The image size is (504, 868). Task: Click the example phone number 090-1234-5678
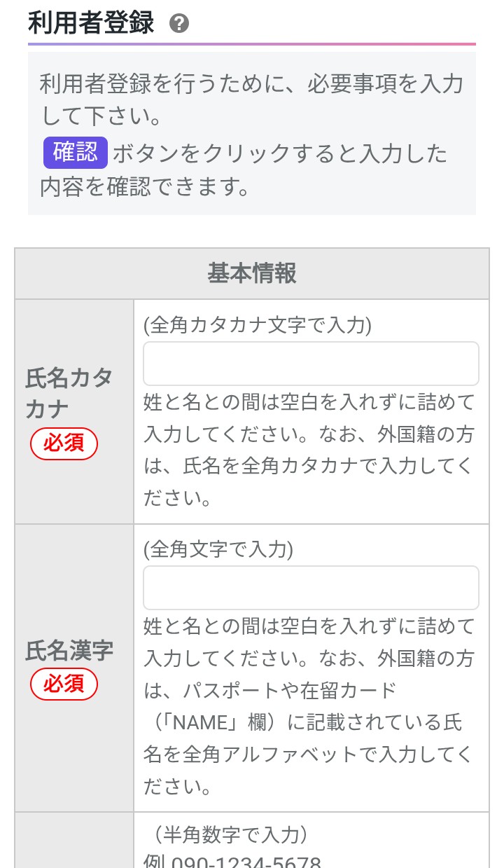(x=245, y=860)
